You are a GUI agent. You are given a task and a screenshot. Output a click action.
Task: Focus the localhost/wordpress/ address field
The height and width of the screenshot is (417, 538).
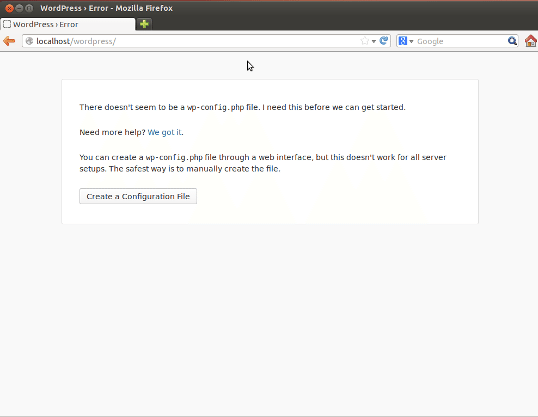tap(197, 41)
